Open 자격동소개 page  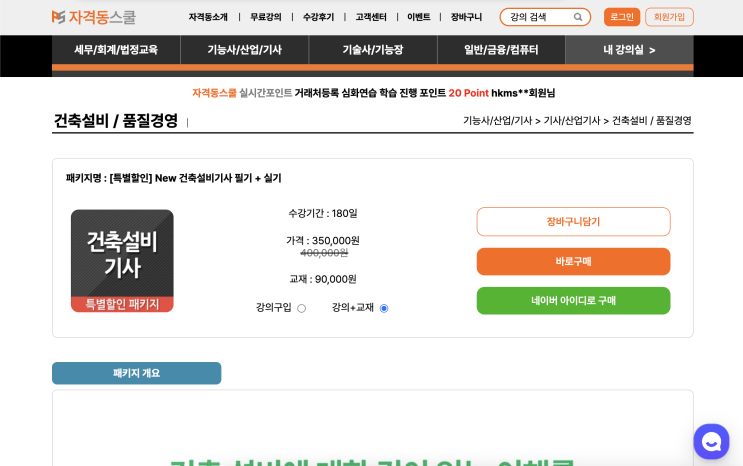tap(208, 17)
